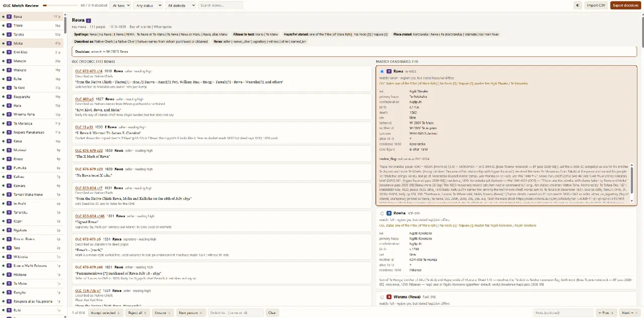Image resolution: width=644 pixels, height=318 pixels.
Task: Open the All tiers dropdown
Action: [x=120, y=5]
